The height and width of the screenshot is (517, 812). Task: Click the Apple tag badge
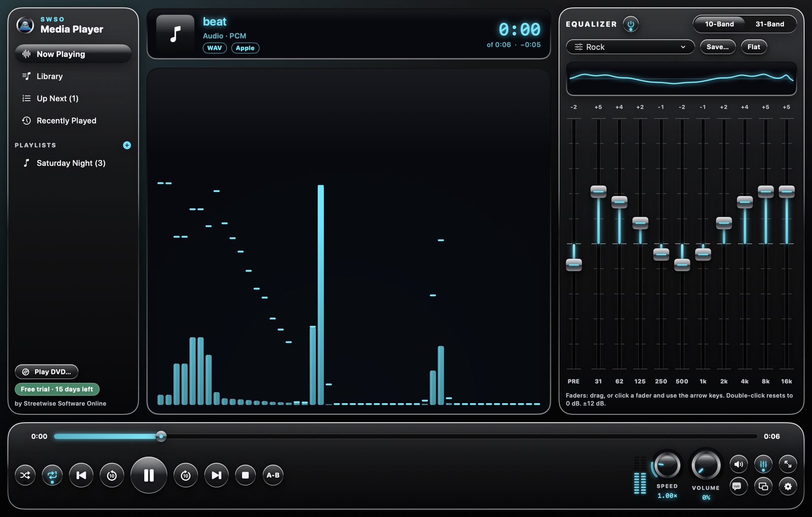pos(245,48)
